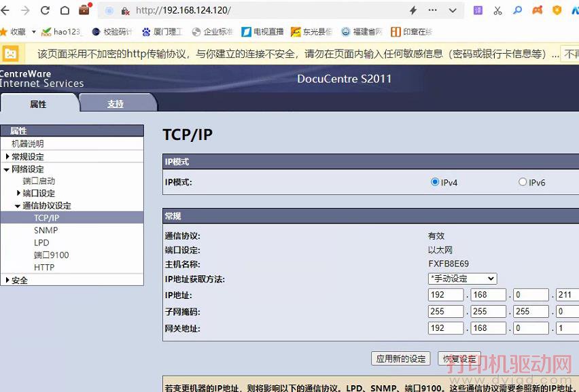Expand the 端口设定 tree node
Screen dimensions: 579x392
tap(18, 193)
